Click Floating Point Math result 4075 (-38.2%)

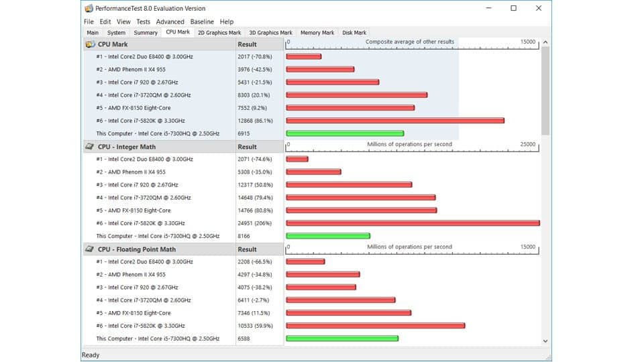coord(255,288)
